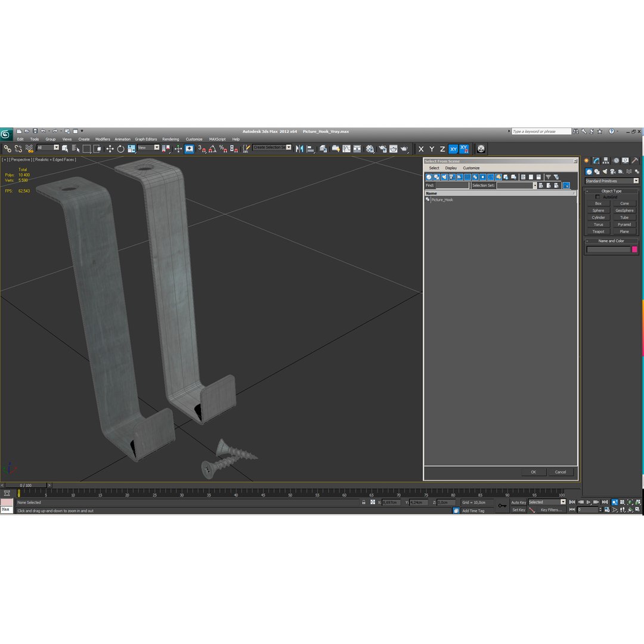Click the Select and Link tool
This screenshot has width=644, height=644.
click(7, 148)
